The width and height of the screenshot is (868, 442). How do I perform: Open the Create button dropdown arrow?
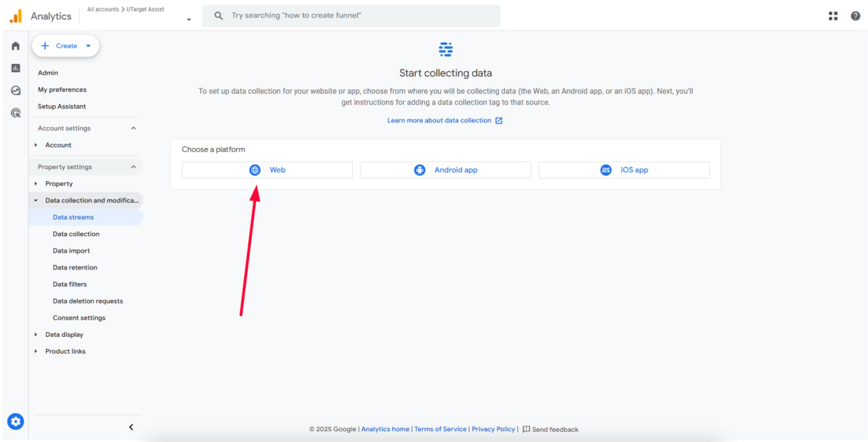point(88,46)
